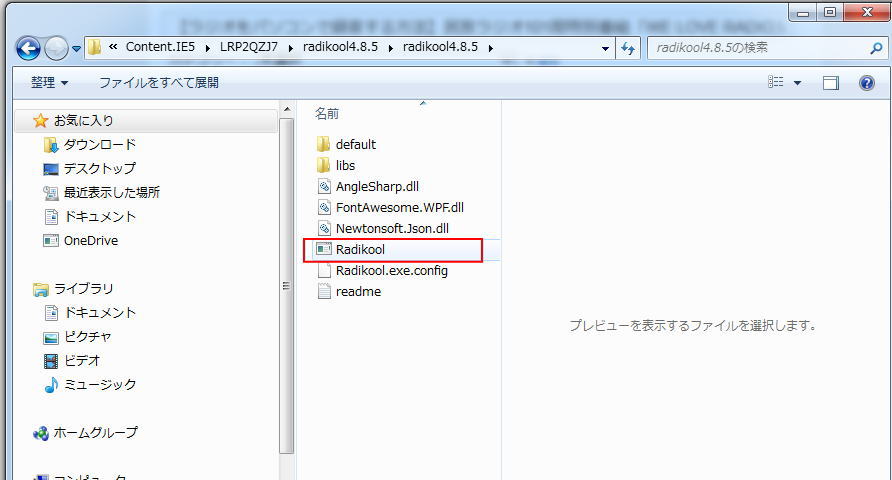This screenshot has width=892, height=480.
Task: Refresh the folder view
Action: (628, 48)
